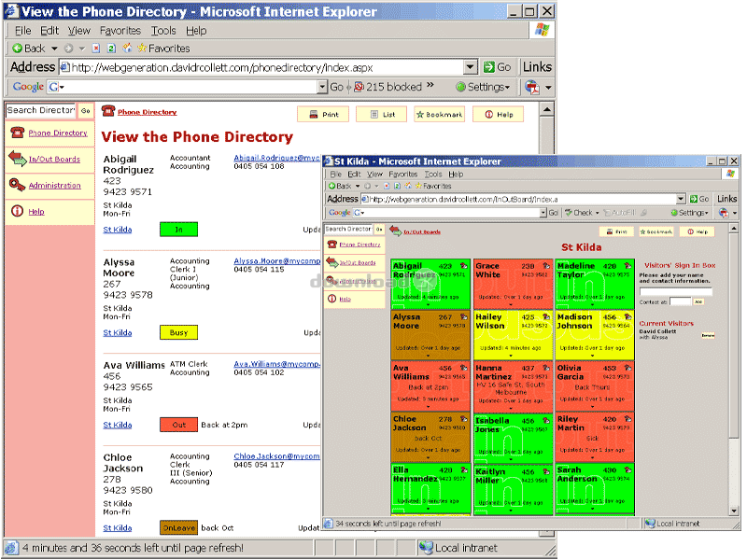Open the Administration sidebar link

55,185
